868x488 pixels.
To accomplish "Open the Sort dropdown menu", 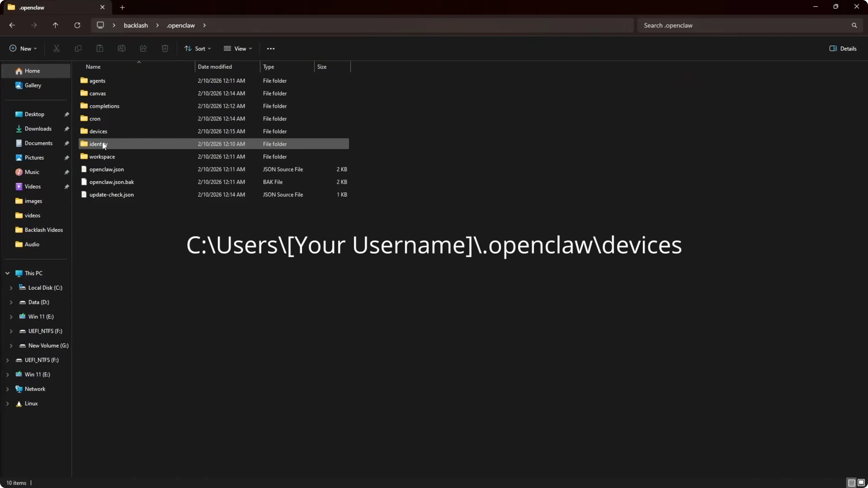I will 198,49.
